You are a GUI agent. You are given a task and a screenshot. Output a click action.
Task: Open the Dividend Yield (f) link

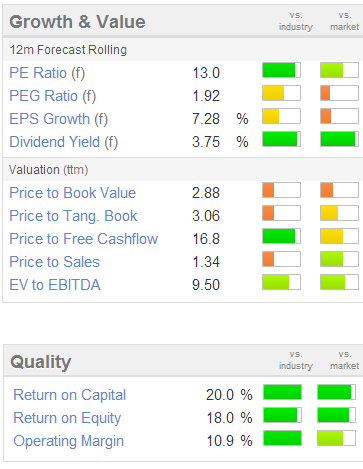click(x=64, y=142)
